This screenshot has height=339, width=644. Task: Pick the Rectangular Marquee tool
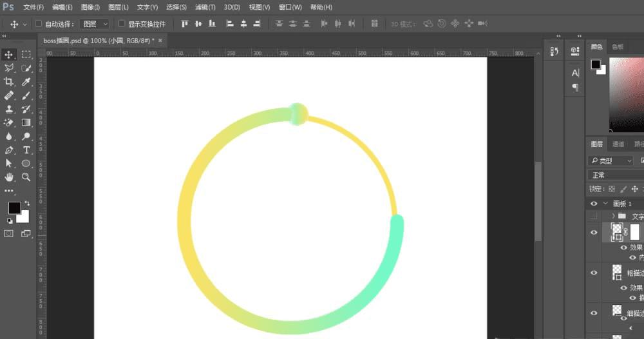[26, 54]
